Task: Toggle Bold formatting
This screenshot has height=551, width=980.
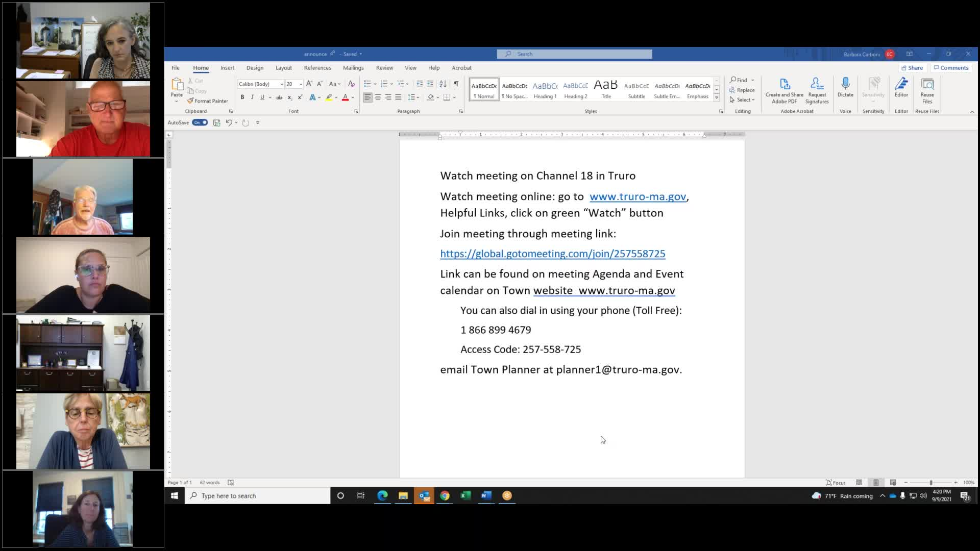Action: 242,97
